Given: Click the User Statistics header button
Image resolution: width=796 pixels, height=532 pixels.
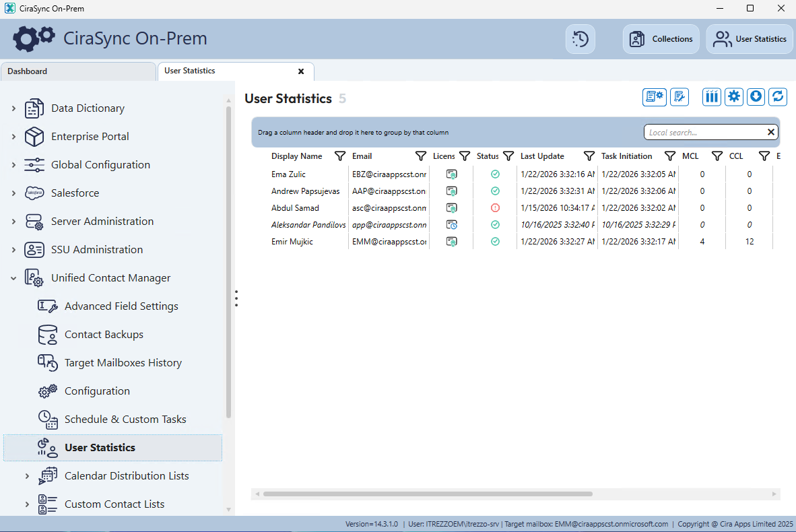Looking at the screenshot, I should (750, 39).
